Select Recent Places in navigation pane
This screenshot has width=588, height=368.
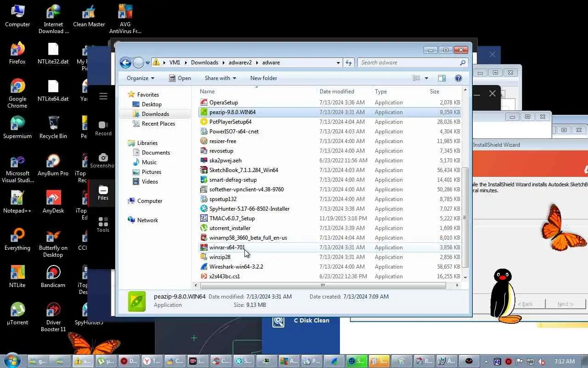point(158,124)
